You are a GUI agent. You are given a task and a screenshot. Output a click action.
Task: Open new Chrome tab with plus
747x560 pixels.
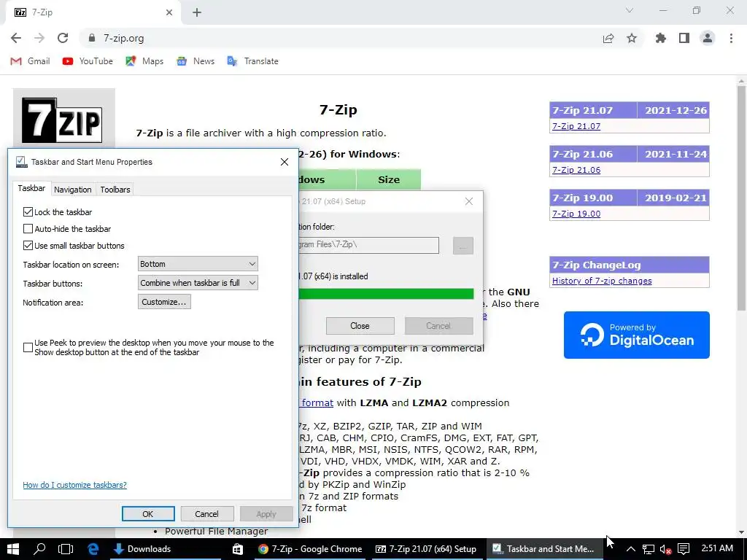click(197, 12)
